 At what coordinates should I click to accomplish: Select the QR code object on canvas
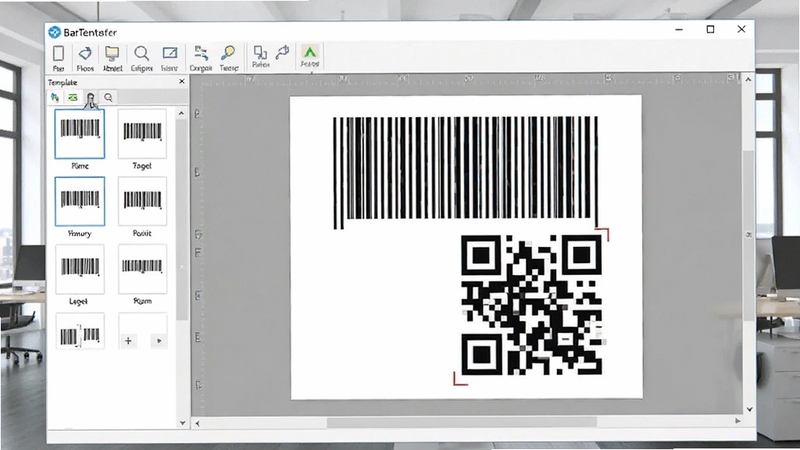(x=531, y=305)
